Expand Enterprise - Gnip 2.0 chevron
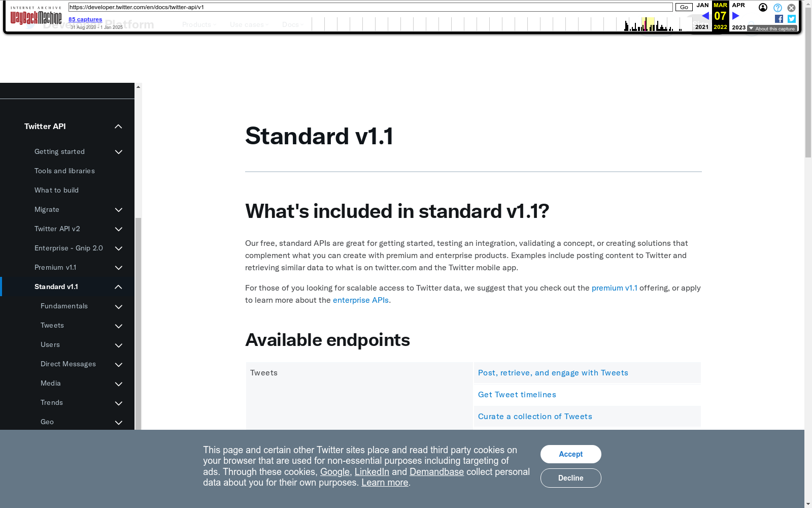The width and height of the screenshot is (812, 508). 119,248
